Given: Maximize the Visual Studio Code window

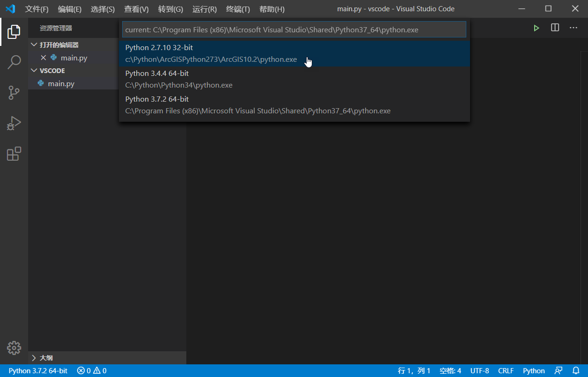Looking at the screenshot, I should click(x=549, y=8).
